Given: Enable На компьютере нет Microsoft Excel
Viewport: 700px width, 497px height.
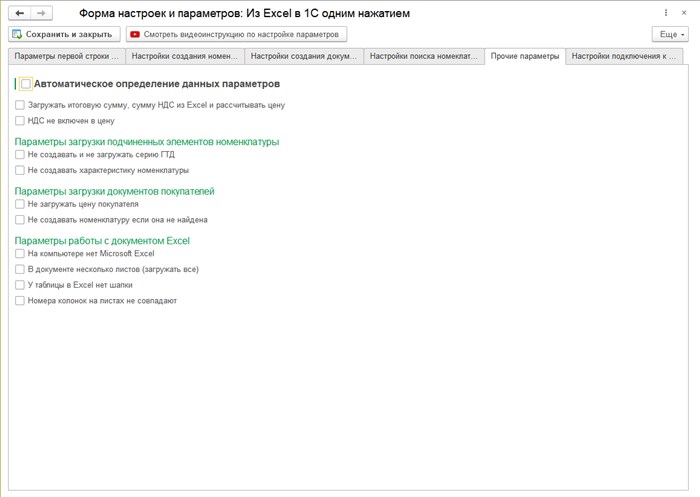Looking at the screenshot, I should tap(20, 254).
